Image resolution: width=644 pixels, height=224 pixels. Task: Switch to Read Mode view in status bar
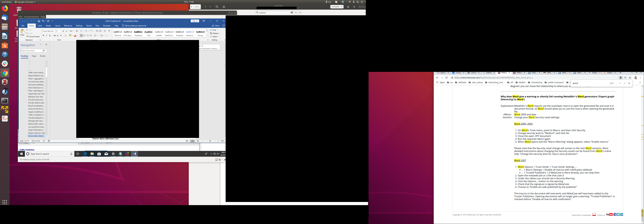coord(187,141)
